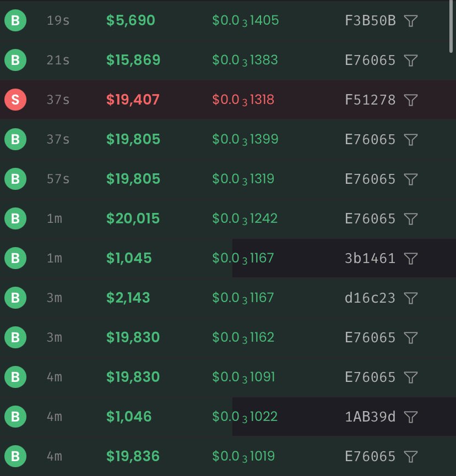Select the price $0.0₃1242
The height and width of the screenshot is (476, 456).
click(245, 218)
